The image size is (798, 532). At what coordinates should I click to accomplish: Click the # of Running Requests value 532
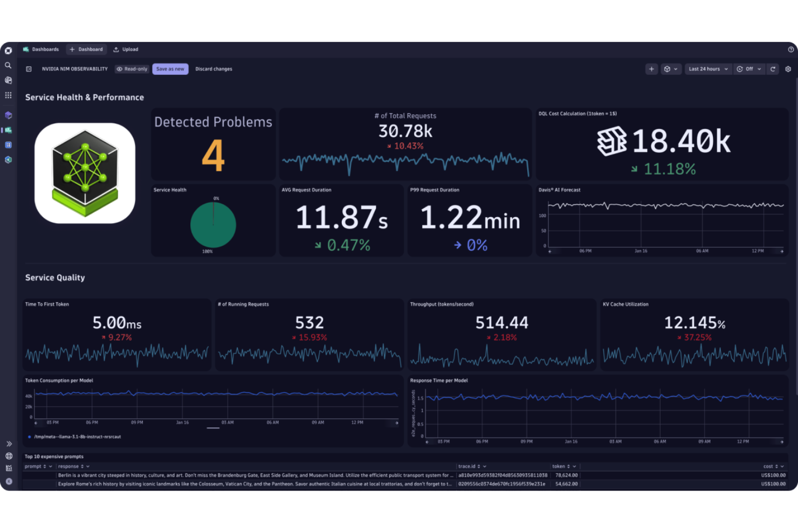[x=309, y=323]
